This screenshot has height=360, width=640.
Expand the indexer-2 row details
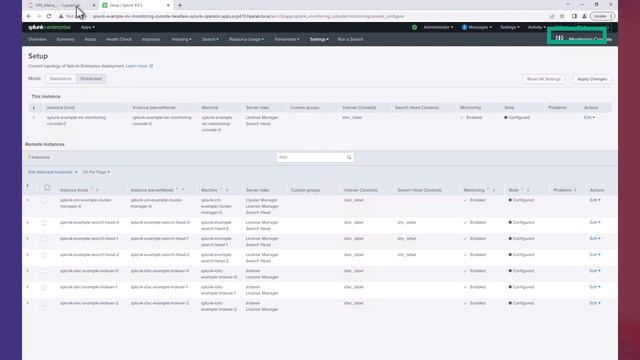click(x=28, y=304)
